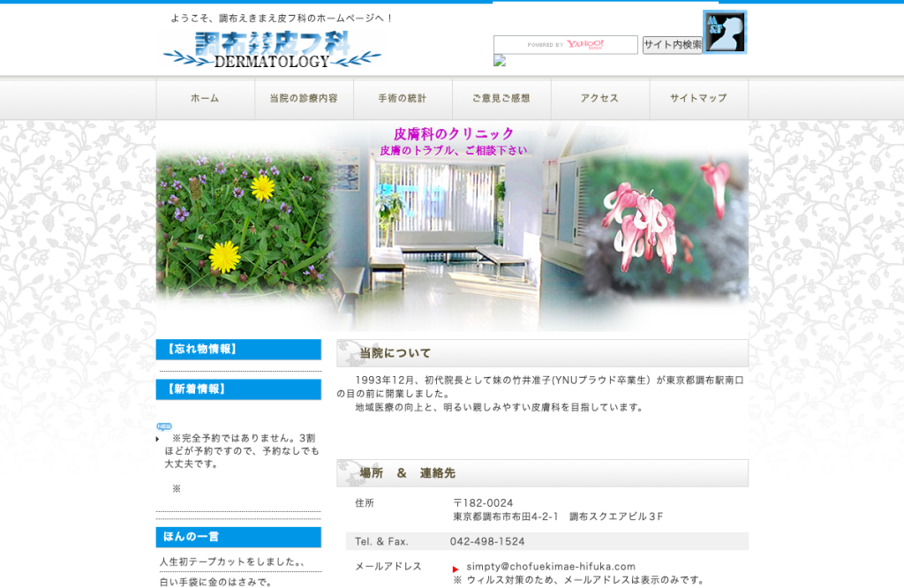This screenshot has width=904, height=588.
Task: Click the blue face profile icon
Action: point(725,32)
